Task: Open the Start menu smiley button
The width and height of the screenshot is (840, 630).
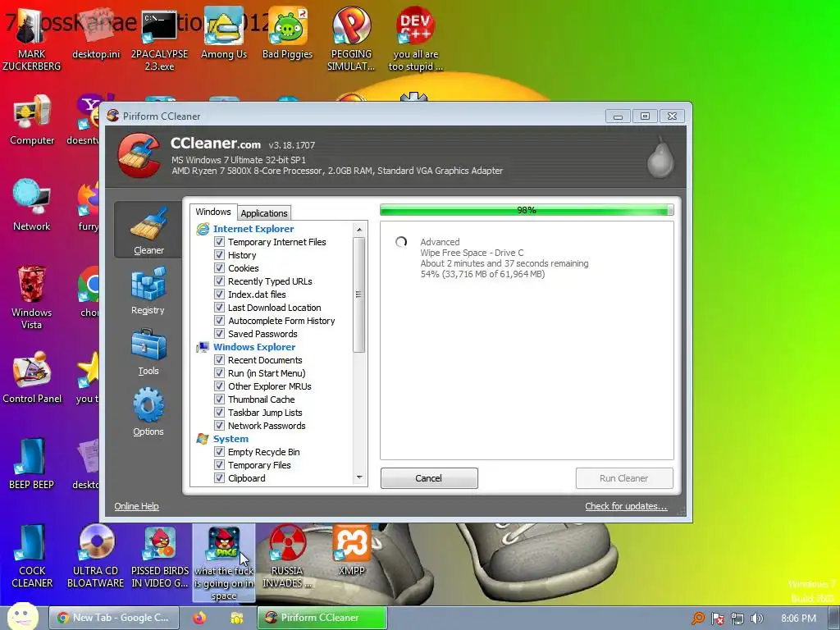Action: tap(22, 617)
